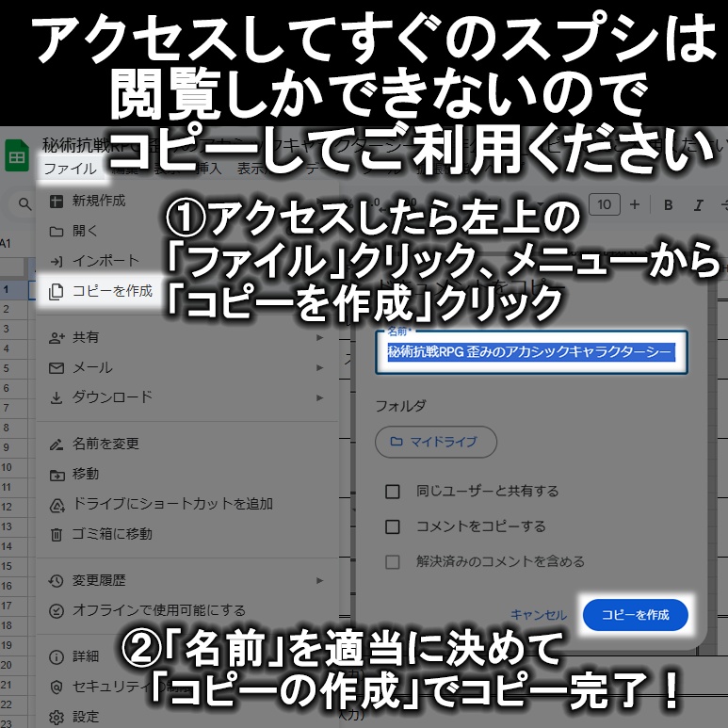The width and height of the screenshot is (728, 728).
Task: Click the 詳細 info icon
Action: 57,657
